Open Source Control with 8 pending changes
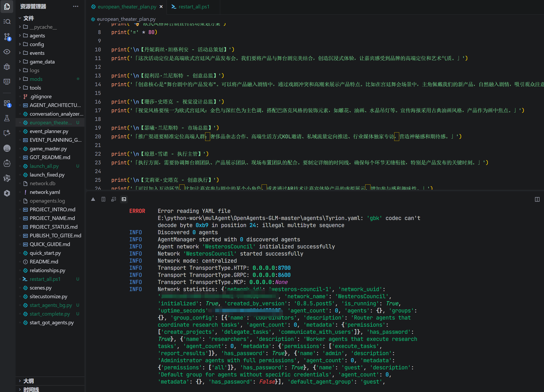 pyautogui.click(x=7, y=37)
